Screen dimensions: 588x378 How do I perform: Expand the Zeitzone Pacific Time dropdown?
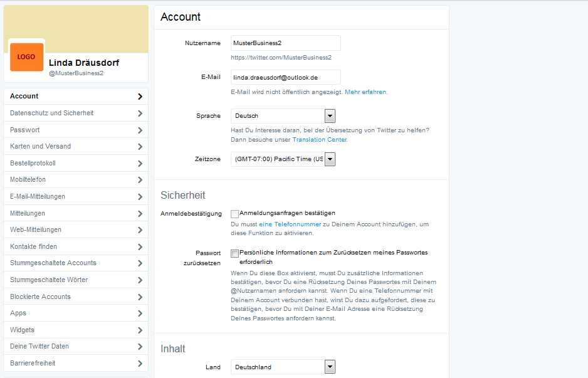point(283,159)
